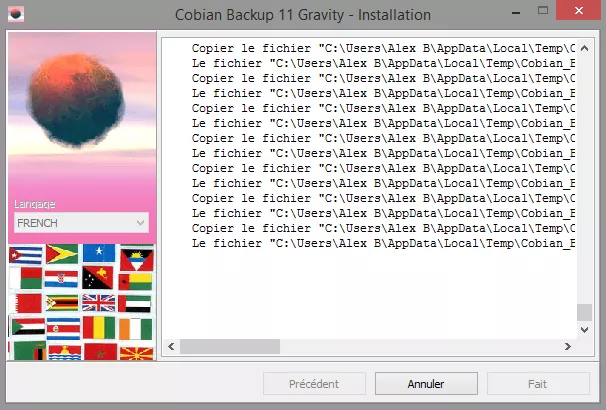This screenshot has height=410, width=606.
Task: Open the FRENCH language dropdown
Action: [81, 223]
